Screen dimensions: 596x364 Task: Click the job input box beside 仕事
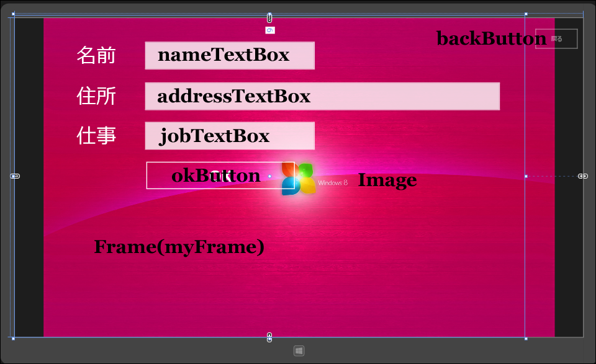point(230,136)
